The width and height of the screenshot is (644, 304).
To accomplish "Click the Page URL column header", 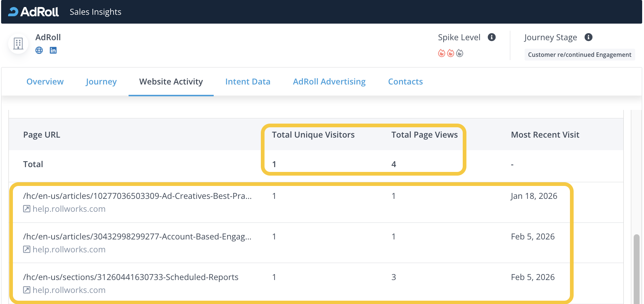I will [x=42, y=135].
